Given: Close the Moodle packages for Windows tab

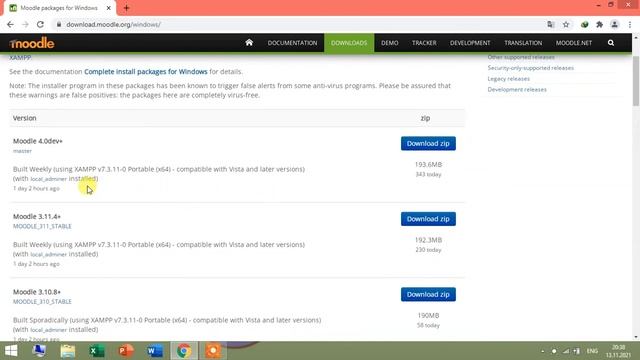Looking at the screenshot, I should [109, 8].
